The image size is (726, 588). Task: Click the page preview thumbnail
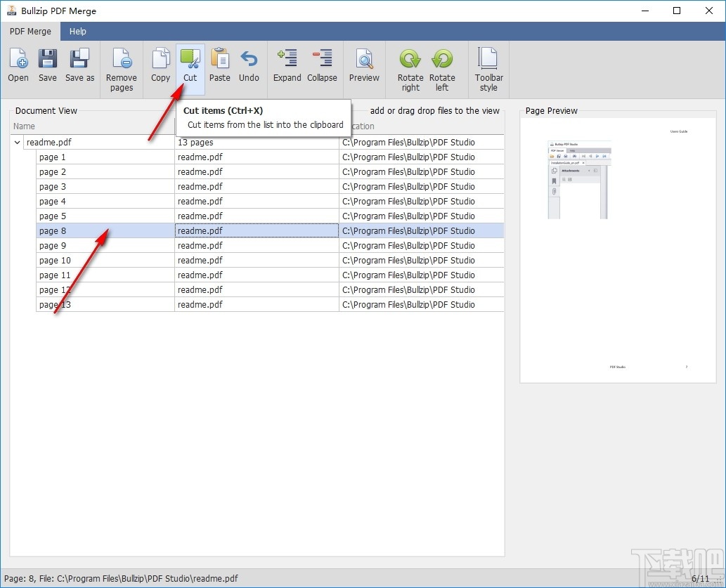point(618,253)
